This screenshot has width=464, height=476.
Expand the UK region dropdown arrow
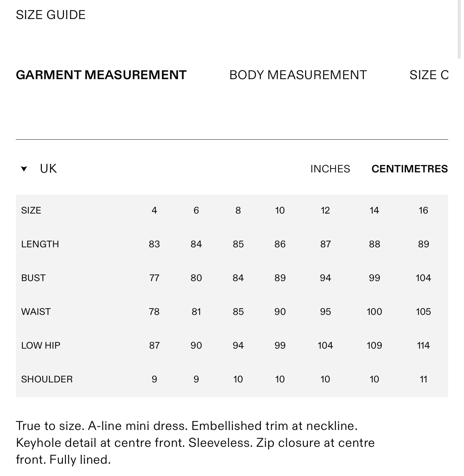point(24,169)
